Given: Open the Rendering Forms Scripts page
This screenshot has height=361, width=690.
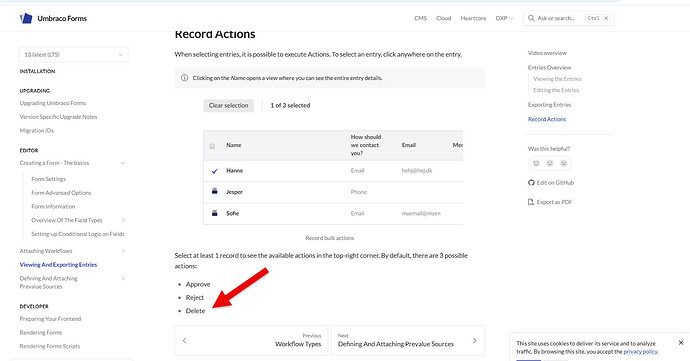Looking at the screenshot, I should [50, 346].
